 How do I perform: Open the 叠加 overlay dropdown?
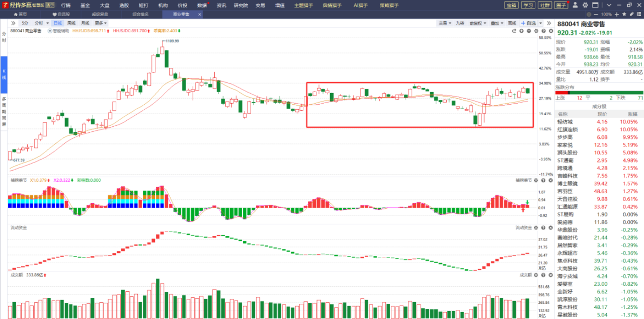(x=496, y=23)
